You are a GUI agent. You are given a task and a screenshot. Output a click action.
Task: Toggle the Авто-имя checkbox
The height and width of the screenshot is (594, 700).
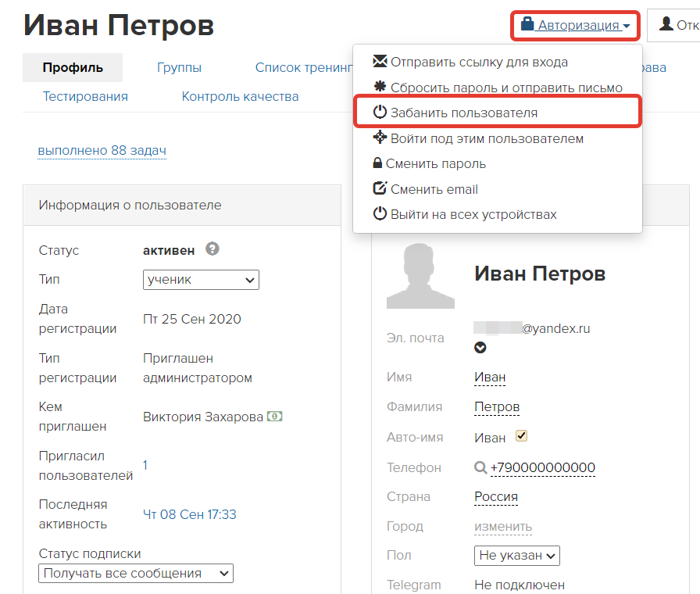(521, 436)
